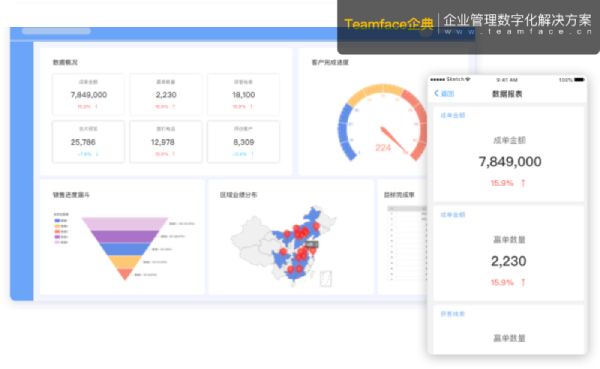The height and width of the screenshot is (369, 600).
Task: Open the 8,309 card in the data overview
Action: 243,142
